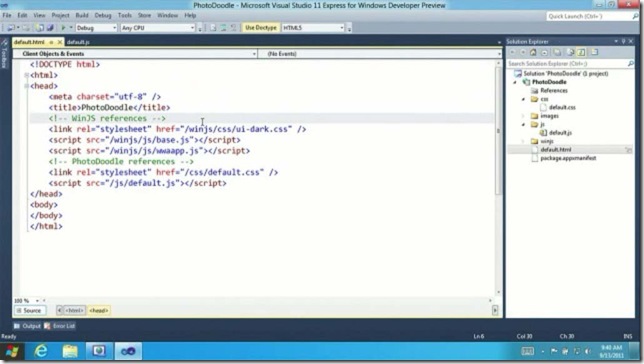This screenshot has height=364, width=644.
Task: Select default.html in Solution Explorer
Action: click(x=555, y=150)
